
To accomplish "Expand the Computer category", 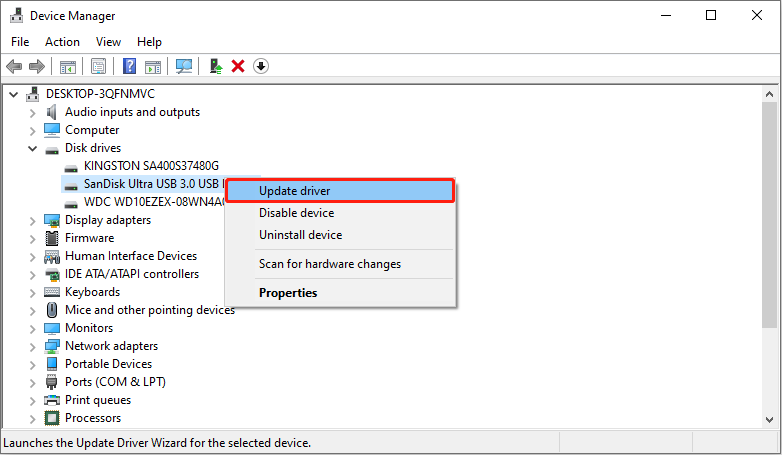I will coord(32,131).
